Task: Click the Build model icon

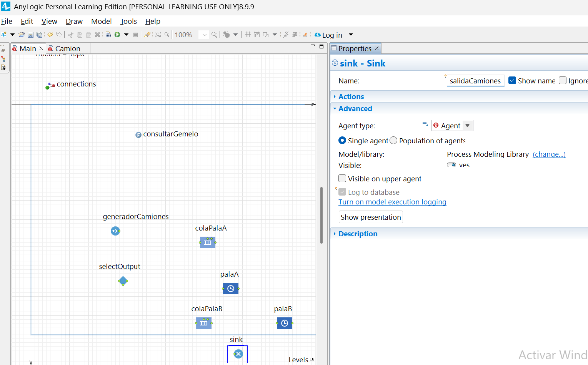Action: tap(108, 35)
